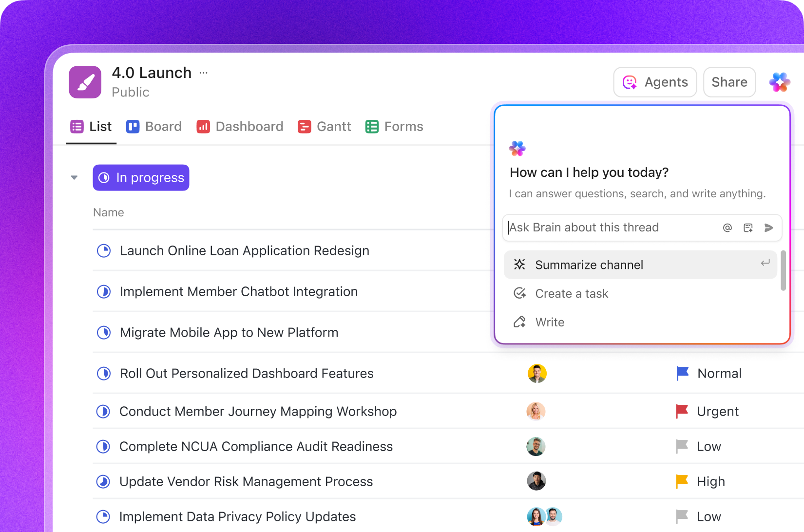Click status icon of Conduct Member Journey Mapping Workshop
The image size is (804, 532).
coord(103,412)
